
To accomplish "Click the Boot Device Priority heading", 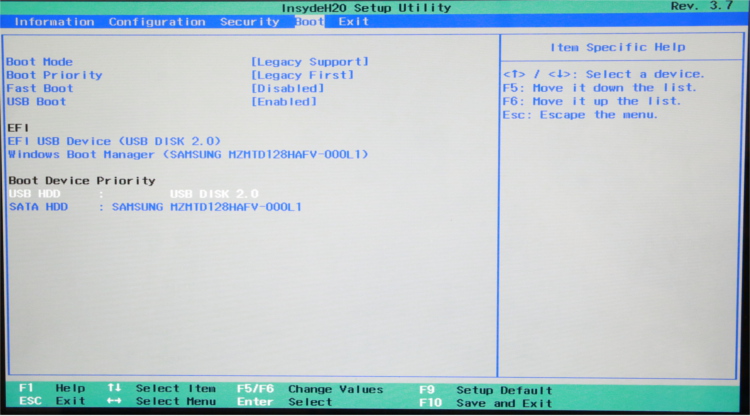I will pos(82,181).
